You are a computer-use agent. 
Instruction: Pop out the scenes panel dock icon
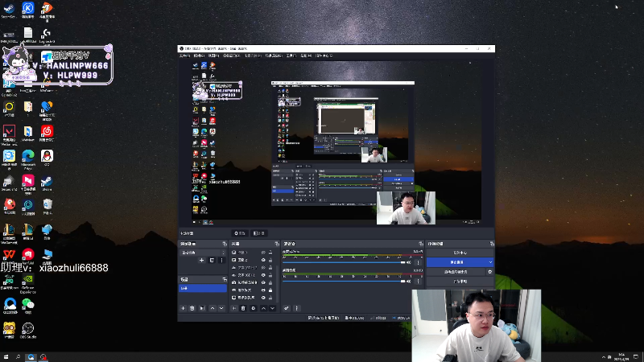[x=225, y=279]
